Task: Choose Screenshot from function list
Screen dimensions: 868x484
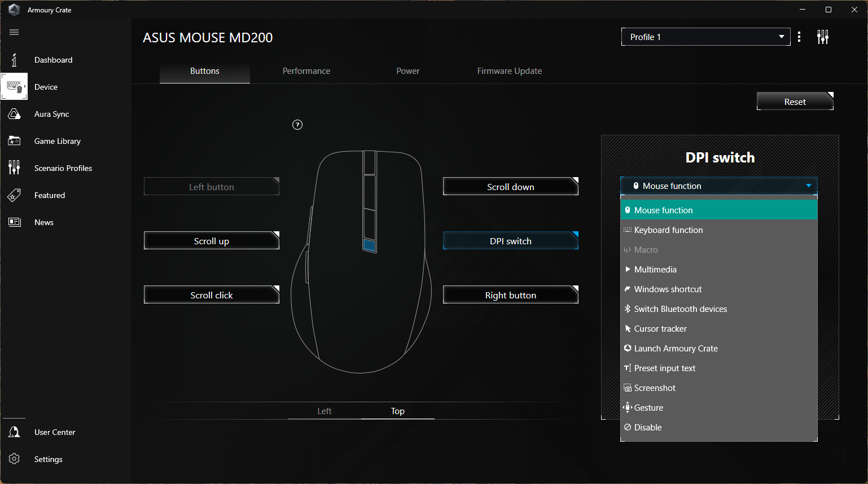Action: point(718,388)
